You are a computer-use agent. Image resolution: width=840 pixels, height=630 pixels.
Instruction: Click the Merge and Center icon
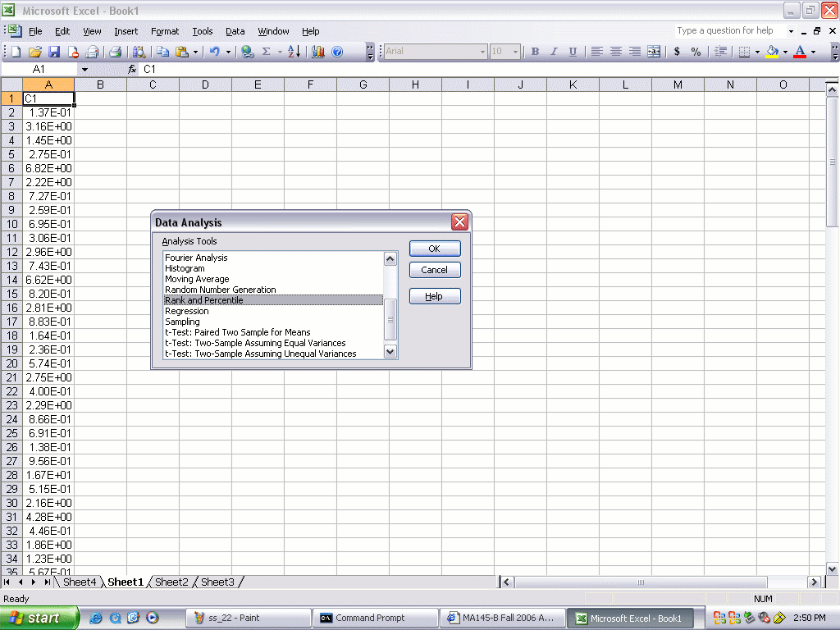coord(654,52)
